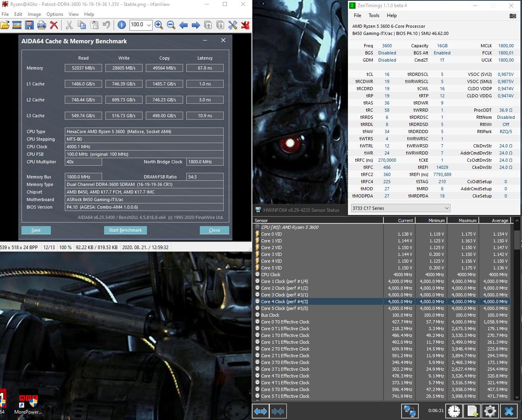Open HWiNFO remote network connection icon
The image size is (522, 420).
(x=410, y=411)
